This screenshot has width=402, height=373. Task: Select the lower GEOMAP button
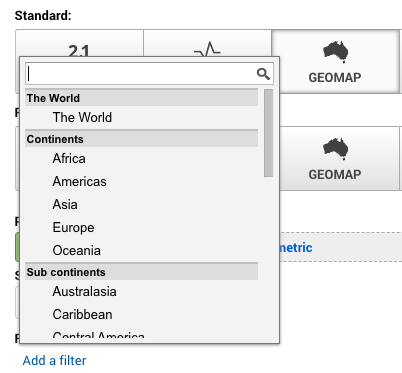pos(339,158)
